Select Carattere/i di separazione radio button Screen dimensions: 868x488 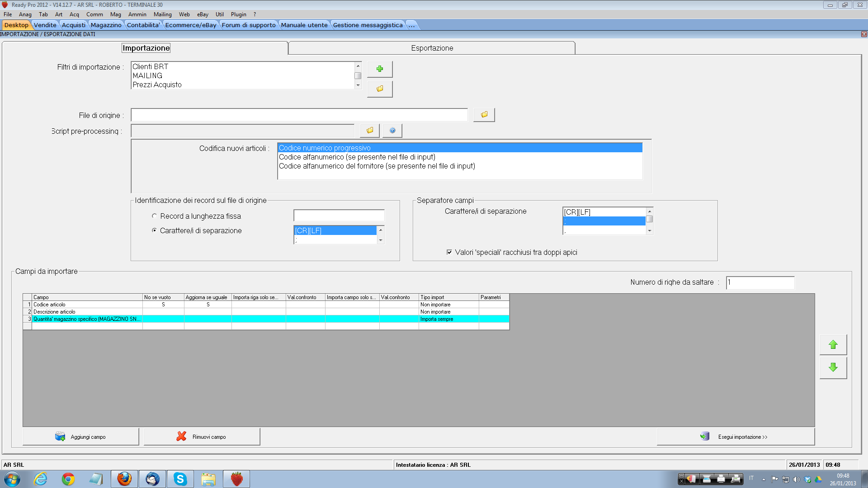point(155,230)
